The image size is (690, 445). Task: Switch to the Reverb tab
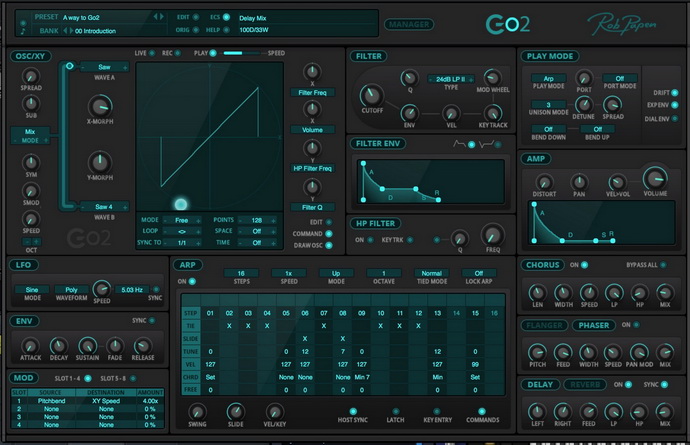585,385
